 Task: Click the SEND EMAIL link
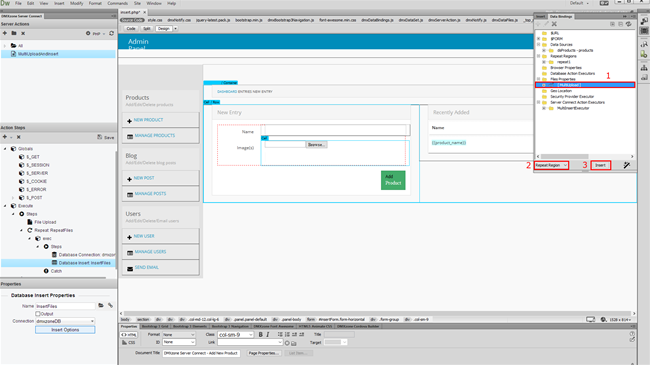pos(146,268)
